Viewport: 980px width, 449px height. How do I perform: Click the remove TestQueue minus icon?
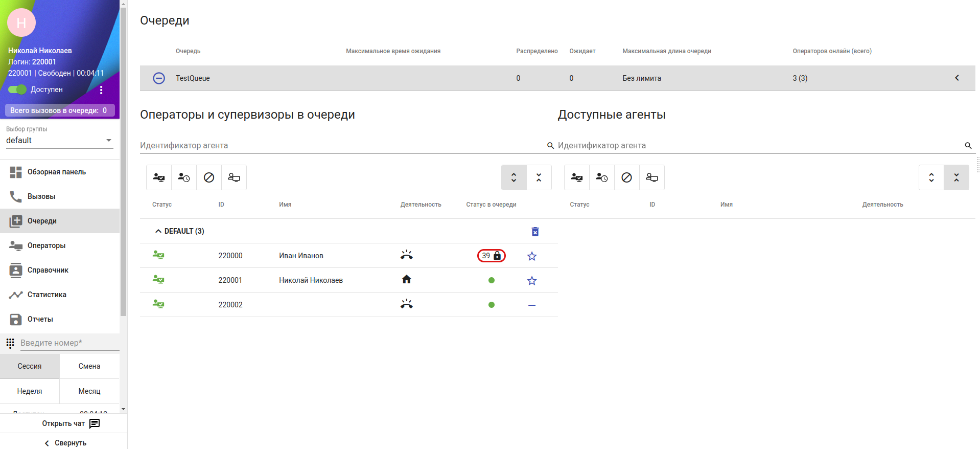coord(159,78)
